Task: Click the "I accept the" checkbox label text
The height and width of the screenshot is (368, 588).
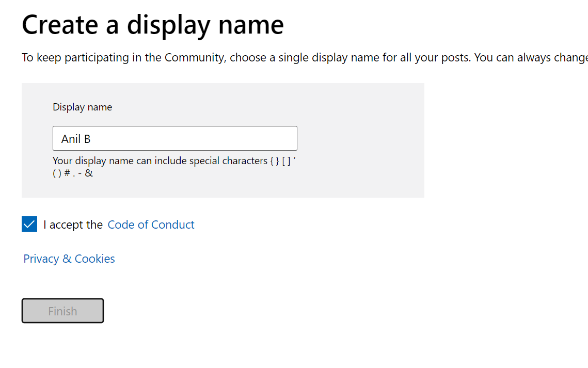Action: 73,225
